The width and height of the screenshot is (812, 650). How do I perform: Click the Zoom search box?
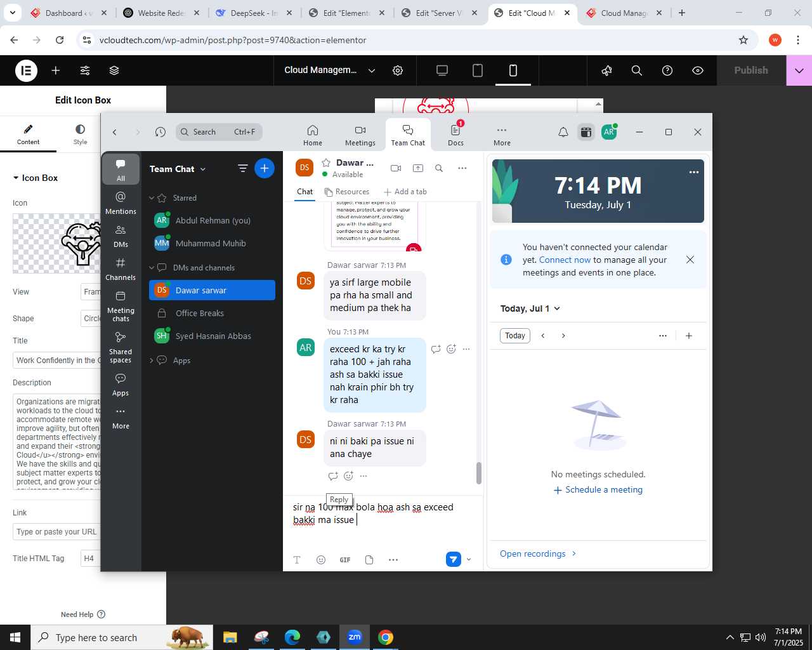pyautogui.click(x=219, y=132)
